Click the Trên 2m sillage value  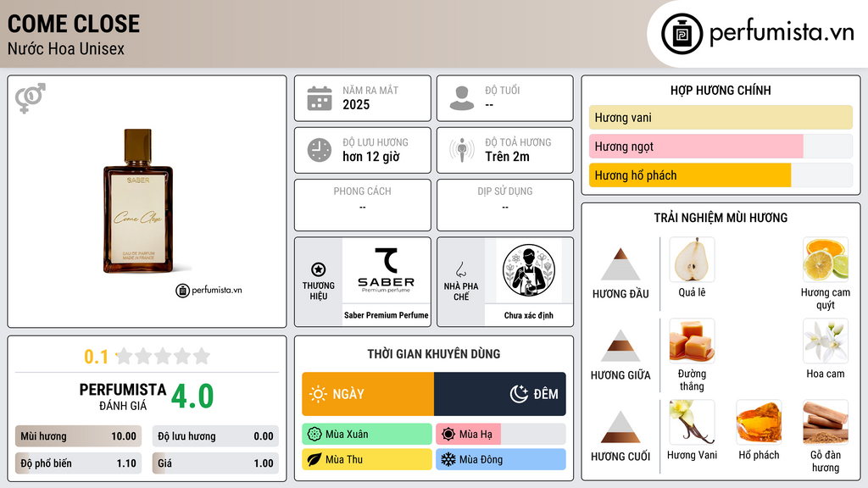507,157
